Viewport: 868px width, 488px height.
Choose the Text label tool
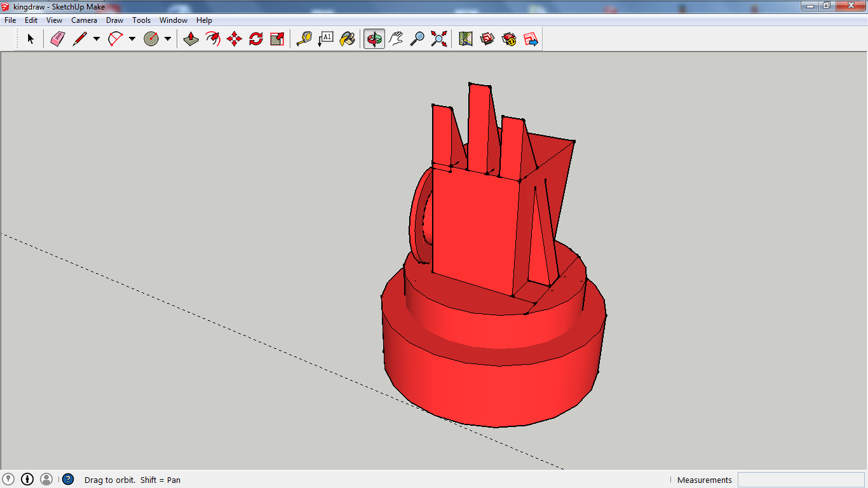click(326, 39)
